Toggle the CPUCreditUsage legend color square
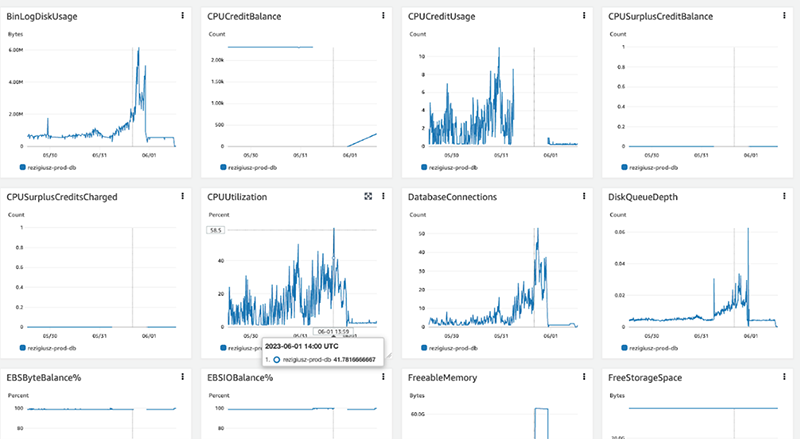This screenshot has height=439, width=800. [424, 167]
